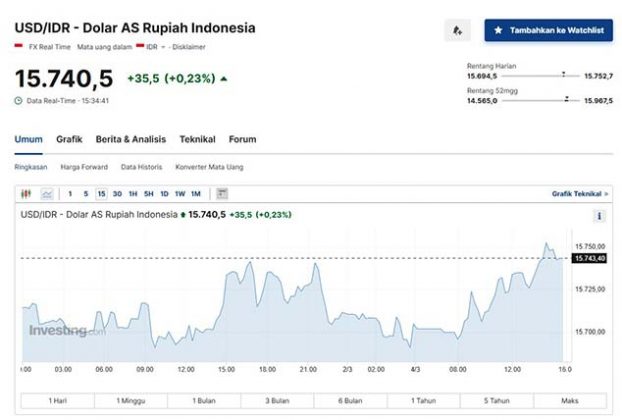Screen dimensions: 622x420
Task: Click the chart info icon
Action: tap(599, 215)
